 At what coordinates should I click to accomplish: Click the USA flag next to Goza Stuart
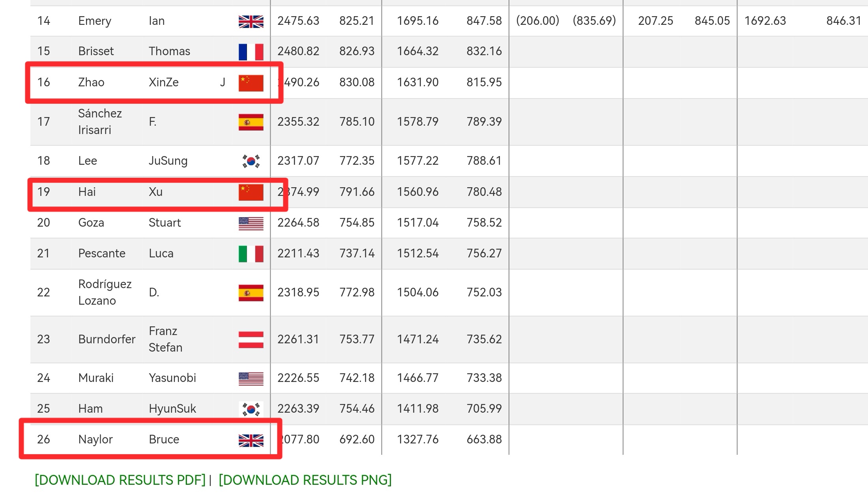[x=250, y=222]
